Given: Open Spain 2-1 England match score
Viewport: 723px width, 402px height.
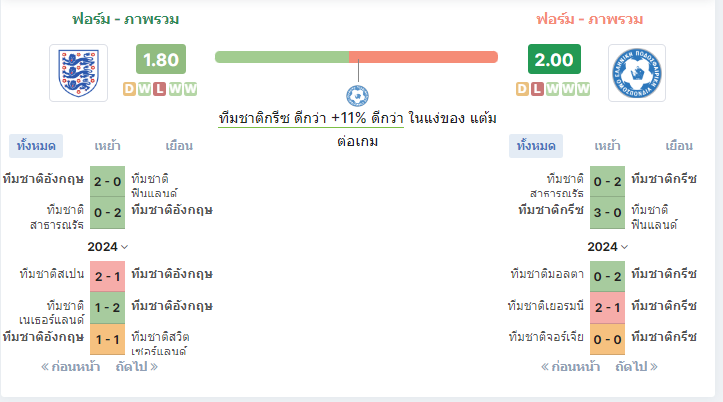Looking at the screenshot, I should point(107,277).
